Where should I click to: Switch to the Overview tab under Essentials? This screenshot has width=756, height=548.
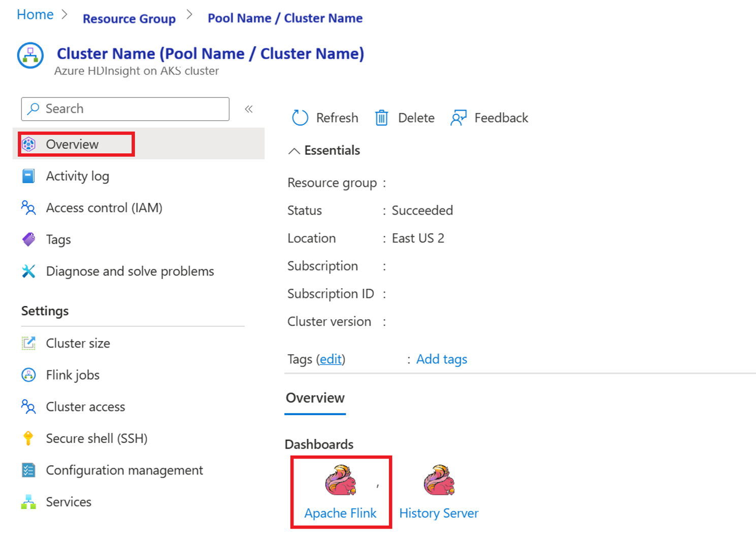(x=315, y=398)
